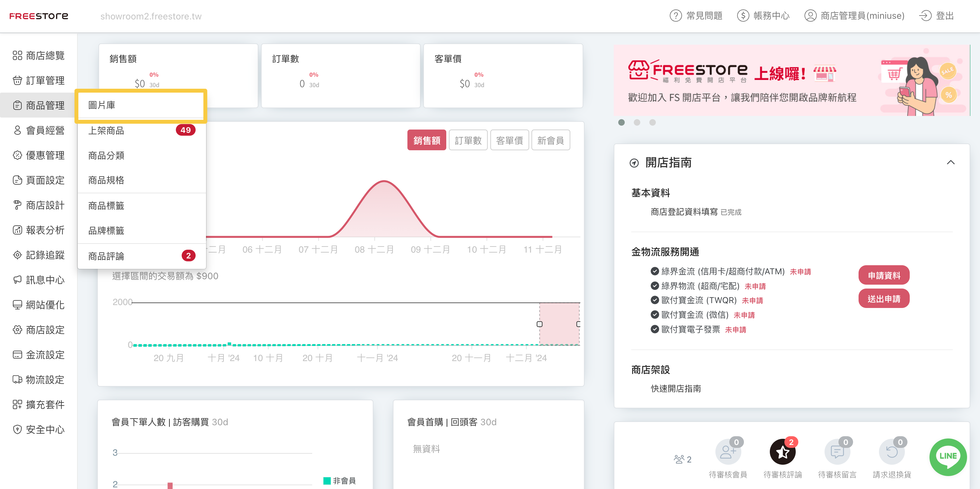980x489 pixels.
Task: Open 上架商品 submenu item
Action: pyautogui.click(x=141, y=131)
